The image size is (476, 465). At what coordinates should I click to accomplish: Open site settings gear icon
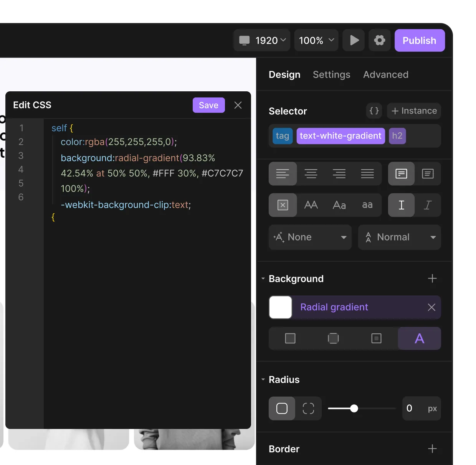[380, 40]
